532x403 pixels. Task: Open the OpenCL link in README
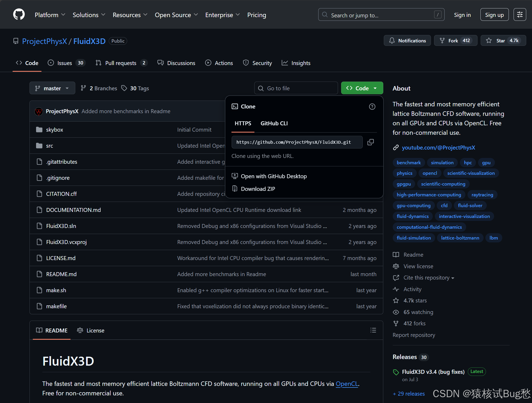[x=347, y=384]
